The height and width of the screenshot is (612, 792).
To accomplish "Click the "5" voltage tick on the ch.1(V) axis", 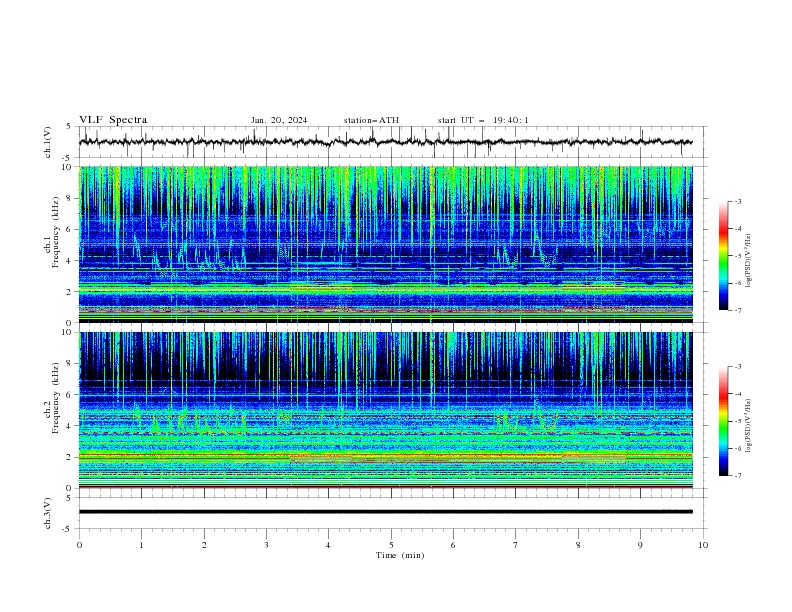I will [x=69, y=127].
